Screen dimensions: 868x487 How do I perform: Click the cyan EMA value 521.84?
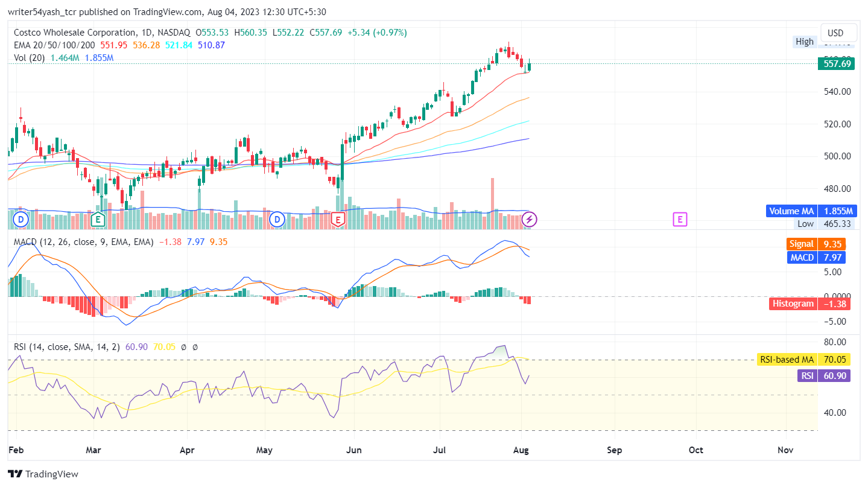click(179, 45)
